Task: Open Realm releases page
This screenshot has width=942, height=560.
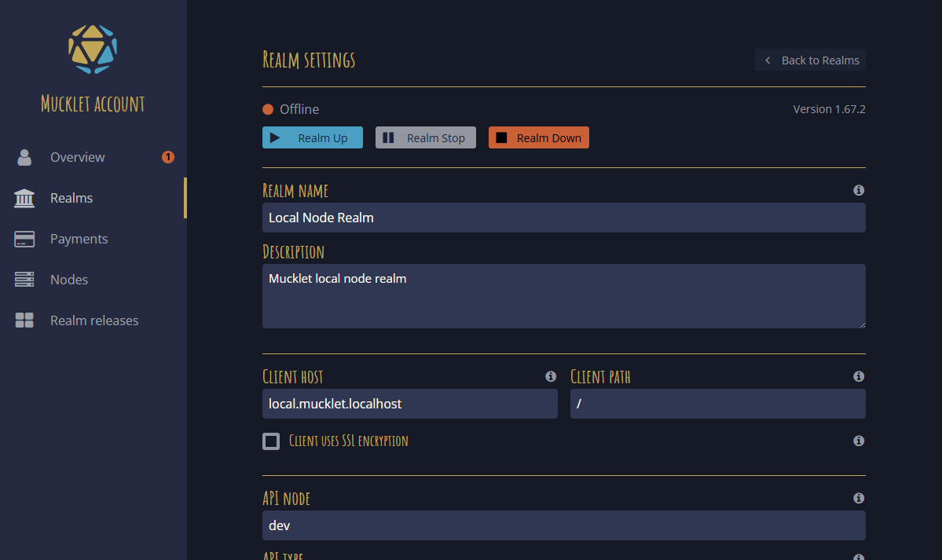Action: [x=93, y=320]
